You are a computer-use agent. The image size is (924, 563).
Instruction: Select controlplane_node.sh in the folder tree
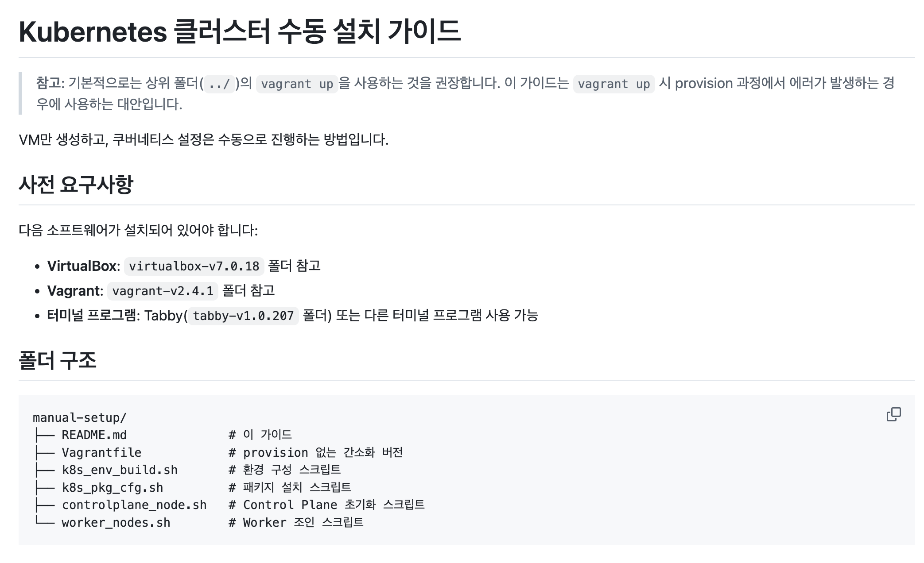click(x=134, y=505)
